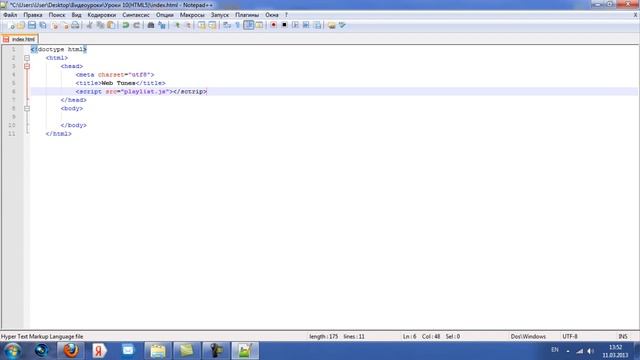Image resolution: width=640 pixels, height=360 pixels.
Task: Click the Redo toolbar icon
Action: pyautogui.click(x=136, y=25)
